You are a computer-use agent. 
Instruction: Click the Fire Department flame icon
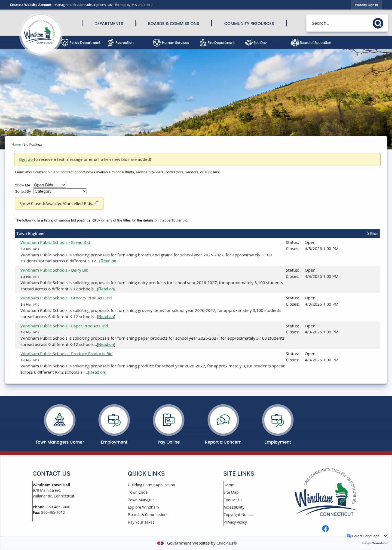pyautogui.click(x=203, y=43)
